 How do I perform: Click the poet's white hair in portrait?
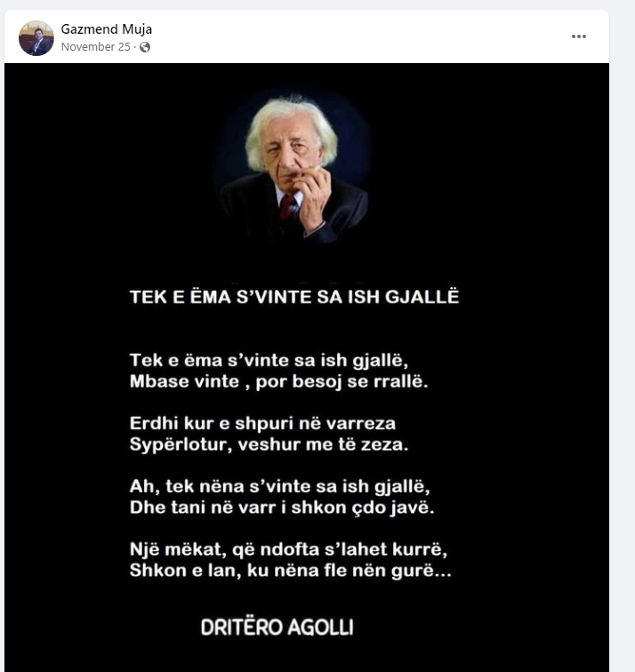pos(290,124)
